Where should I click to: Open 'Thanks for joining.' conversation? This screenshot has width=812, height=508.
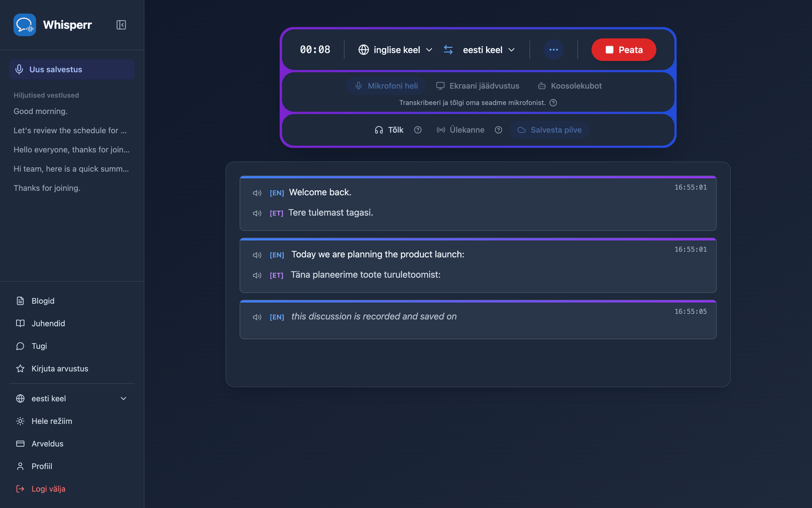pyautogui.click(x=47, y=188)
